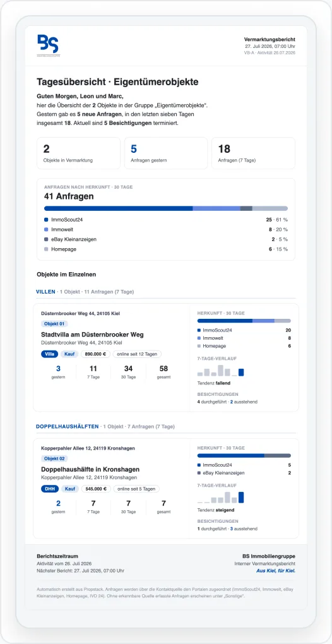Click the '890.000 €' price tag

[x=95, y=354]
